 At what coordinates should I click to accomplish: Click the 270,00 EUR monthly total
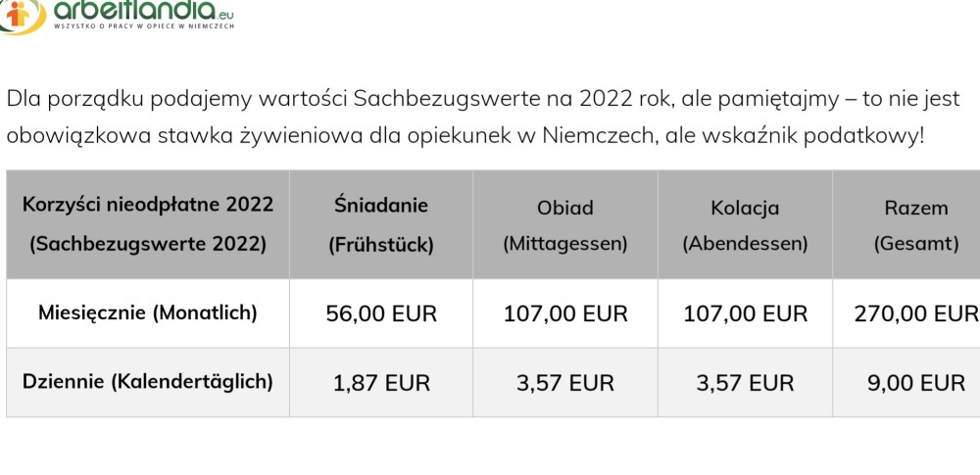(x=915, y=313)
